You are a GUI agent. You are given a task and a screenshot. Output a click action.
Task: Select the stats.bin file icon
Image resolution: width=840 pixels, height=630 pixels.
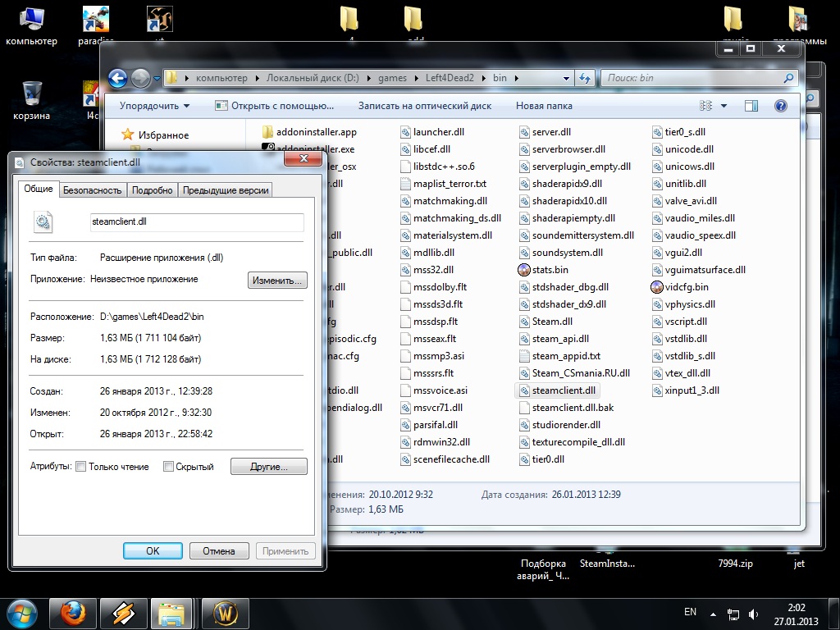click(x=525, y=270)
